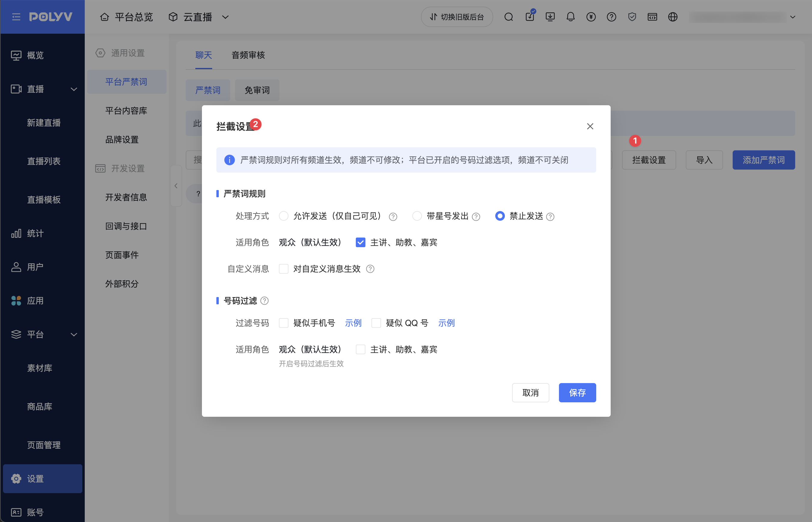Open language globe icon

coord(673,17)
